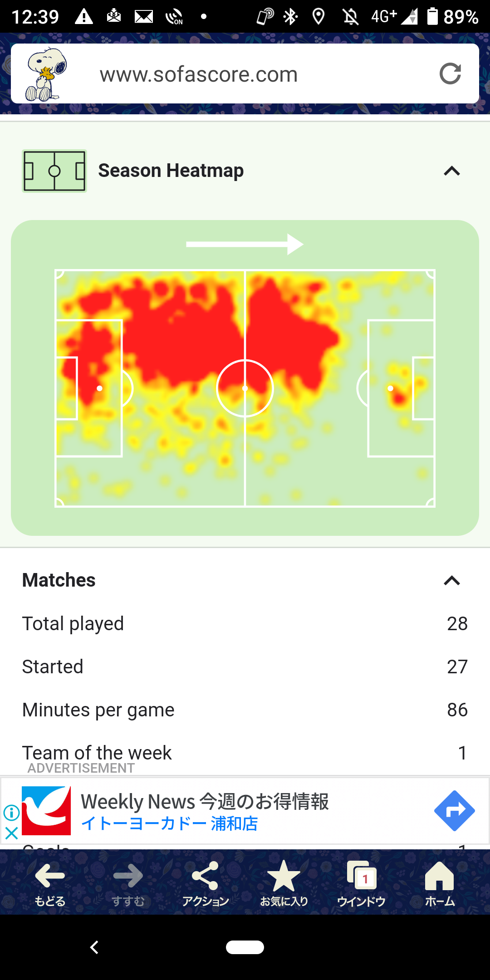Tap the ad info (i) icon

pyautogui.click(x=11, y=812)
